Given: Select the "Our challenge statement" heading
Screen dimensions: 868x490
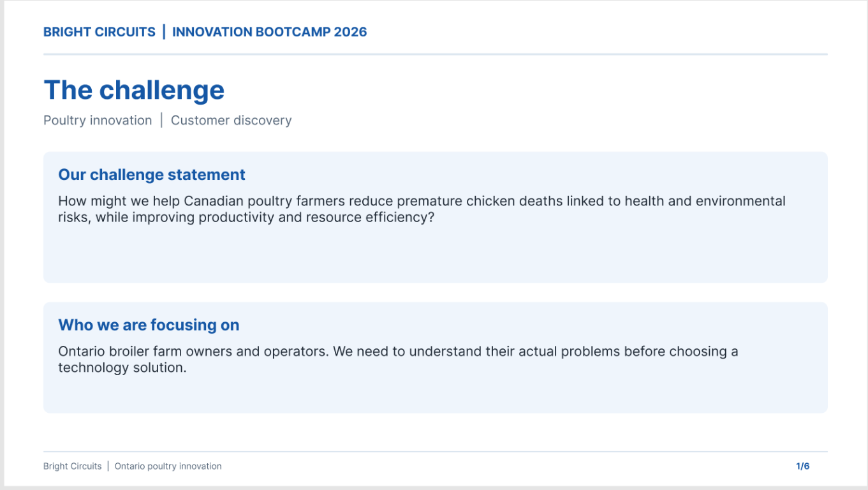Looking at the screenshot, I should click(152, 175).
